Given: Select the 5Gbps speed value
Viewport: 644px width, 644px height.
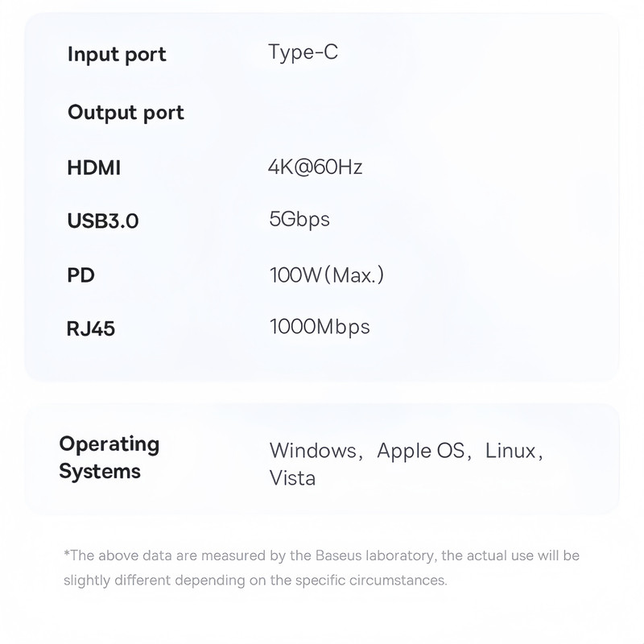Looking at the screenshot, I should [x=299, y=219].
